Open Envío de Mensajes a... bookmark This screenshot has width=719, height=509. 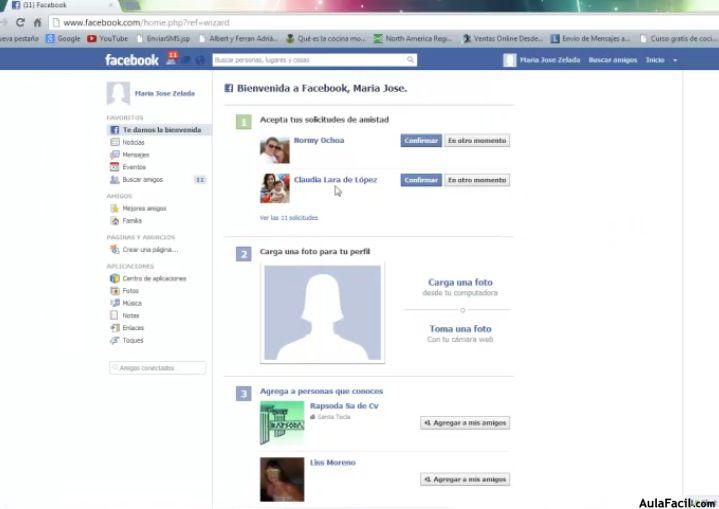tap(590, 39)
